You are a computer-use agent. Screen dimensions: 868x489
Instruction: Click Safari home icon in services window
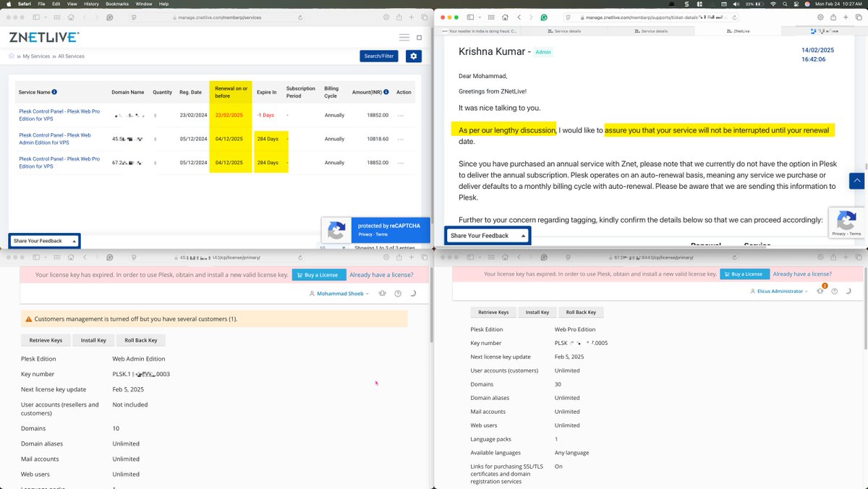[70, 17]
